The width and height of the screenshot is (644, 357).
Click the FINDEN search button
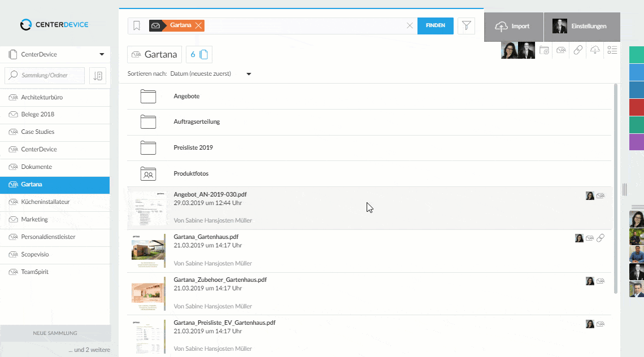436,25
